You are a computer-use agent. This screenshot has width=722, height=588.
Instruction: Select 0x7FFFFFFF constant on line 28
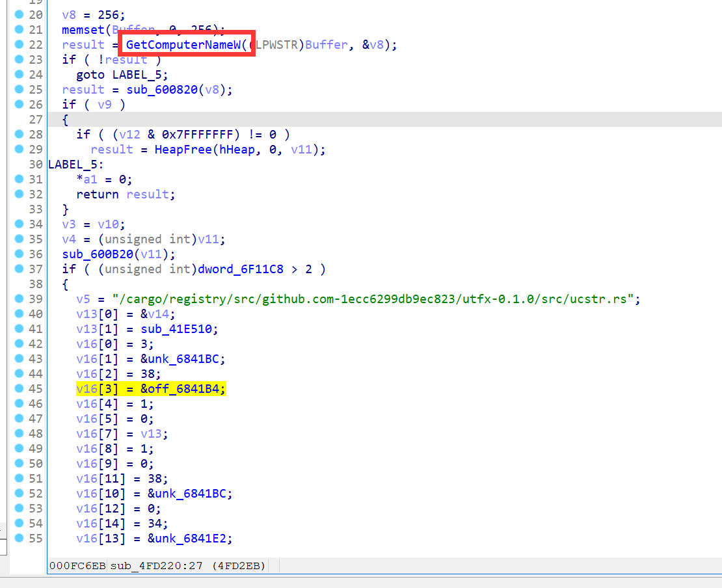[198, 135]
